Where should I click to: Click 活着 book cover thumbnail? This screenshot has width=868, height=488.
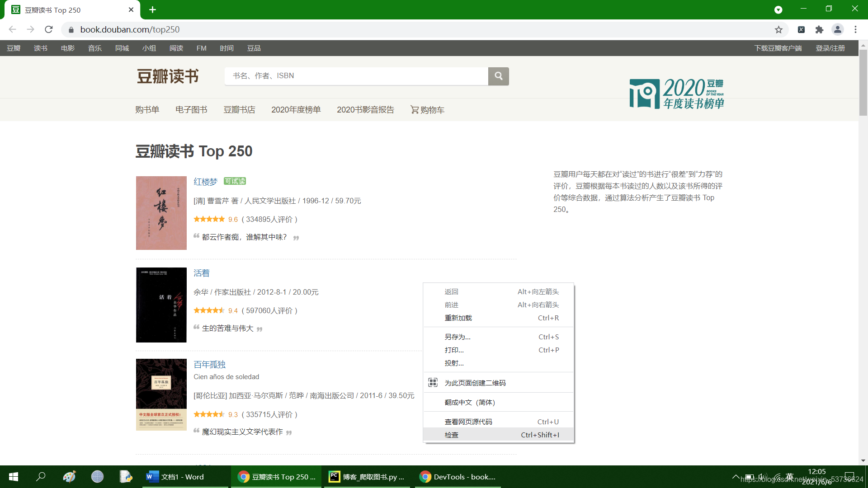[161, 305]
